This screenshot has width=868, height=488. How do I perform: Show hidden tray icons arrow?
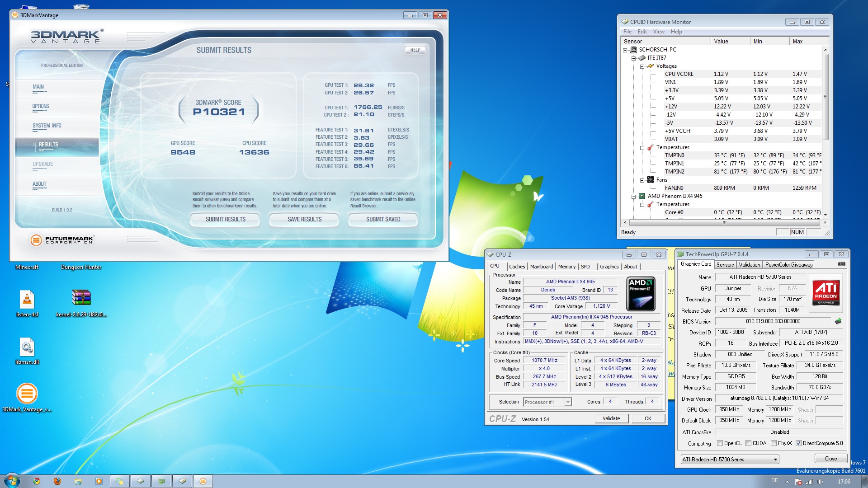(787, 482)
